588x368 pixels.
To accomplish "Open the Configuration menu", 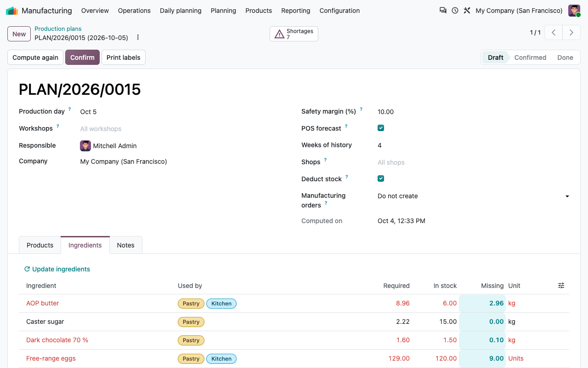I will pyautogui.click(x=339, y=11).
